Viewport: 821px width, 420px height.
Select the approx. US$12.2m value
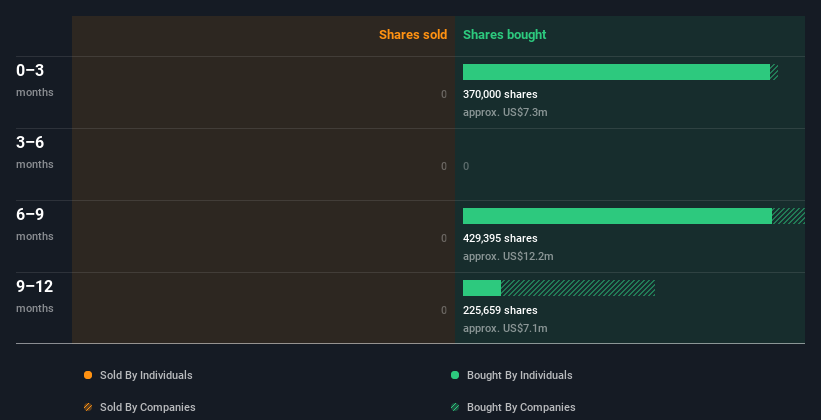[x=508, y=257]
